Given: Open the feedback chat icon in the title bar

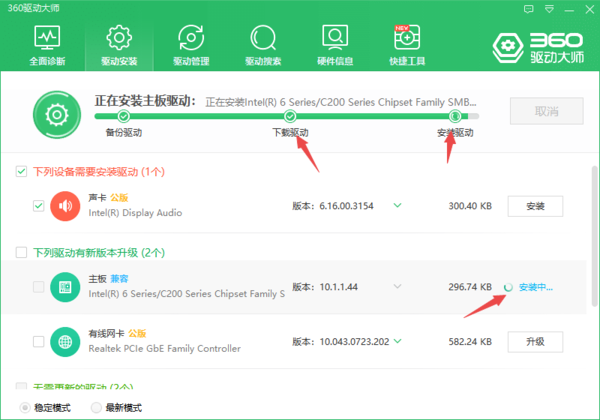Looking at the screenshot, I should [528, 9].
